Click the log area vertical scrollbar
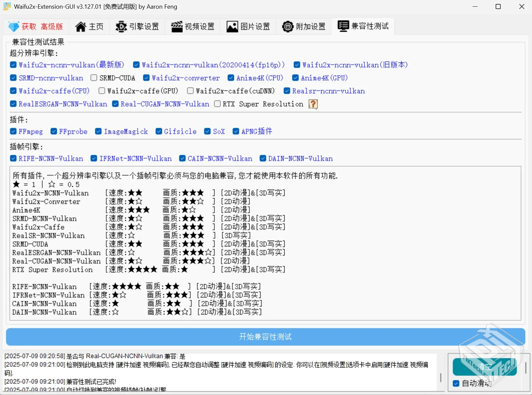 [441, 377]
